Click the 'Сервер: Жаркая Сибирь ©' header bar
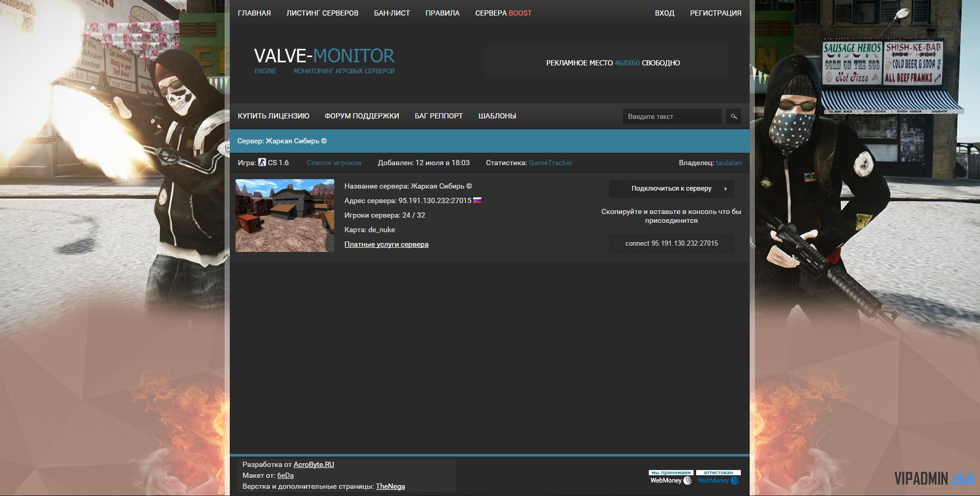Viewport: 980px width, 496px height. (490, 141)
